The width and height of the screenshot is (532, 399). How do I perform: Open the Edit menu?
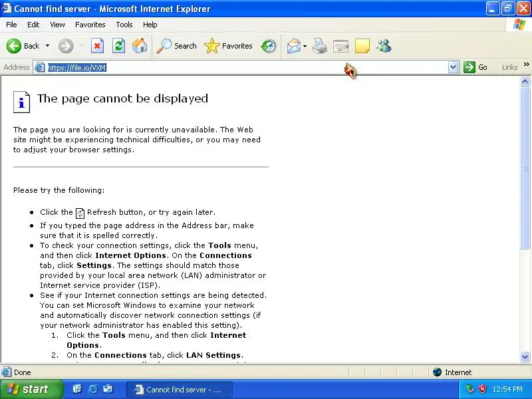(x=33, y=25)
